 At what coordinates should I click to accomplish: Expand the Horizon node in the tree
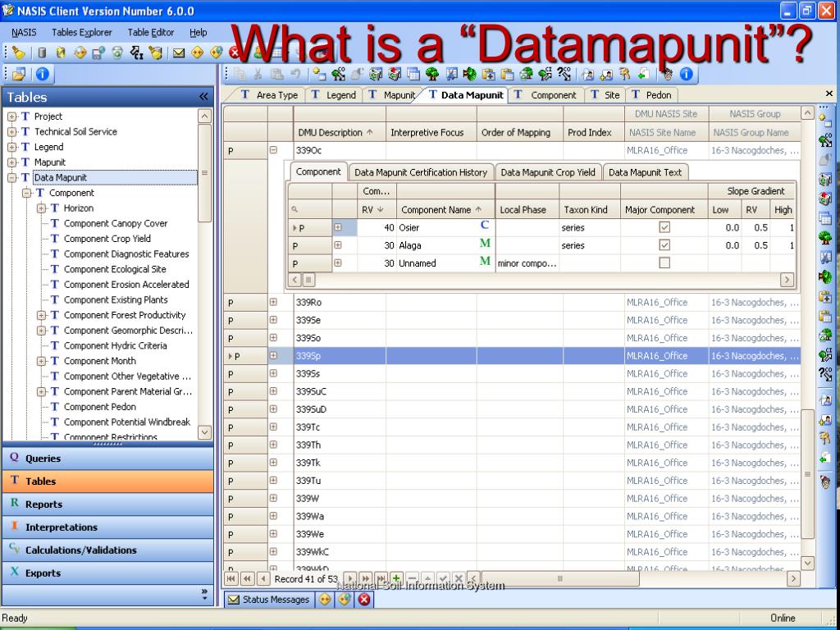pos(41,208)
